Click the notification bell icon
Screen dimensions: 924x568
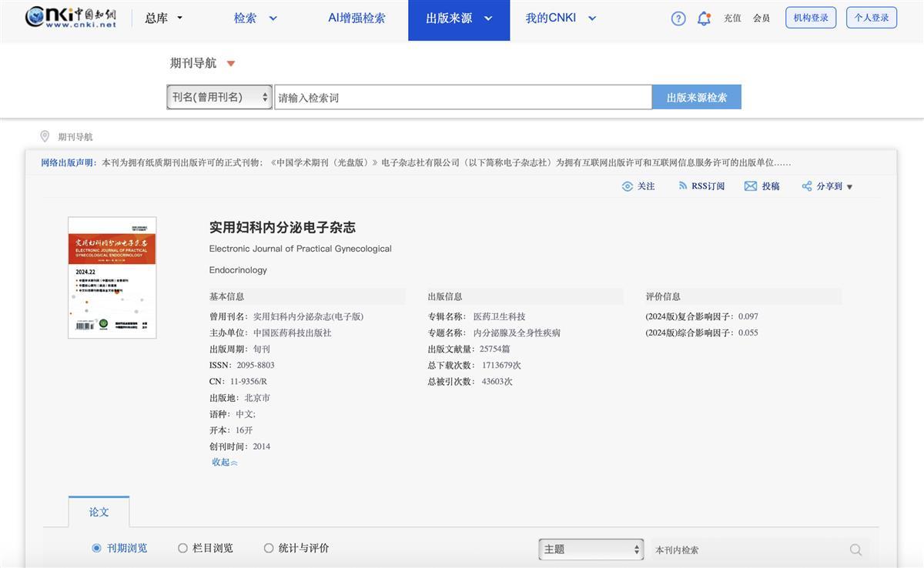704,18
